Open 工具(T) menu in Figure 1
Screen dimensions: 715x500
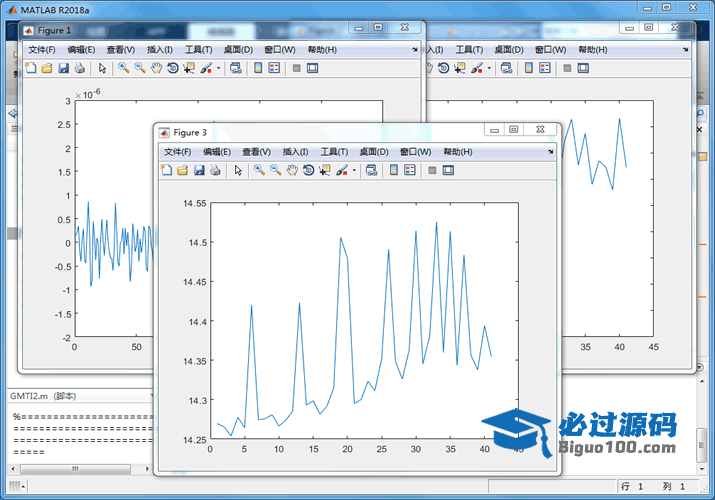[198, 50]
